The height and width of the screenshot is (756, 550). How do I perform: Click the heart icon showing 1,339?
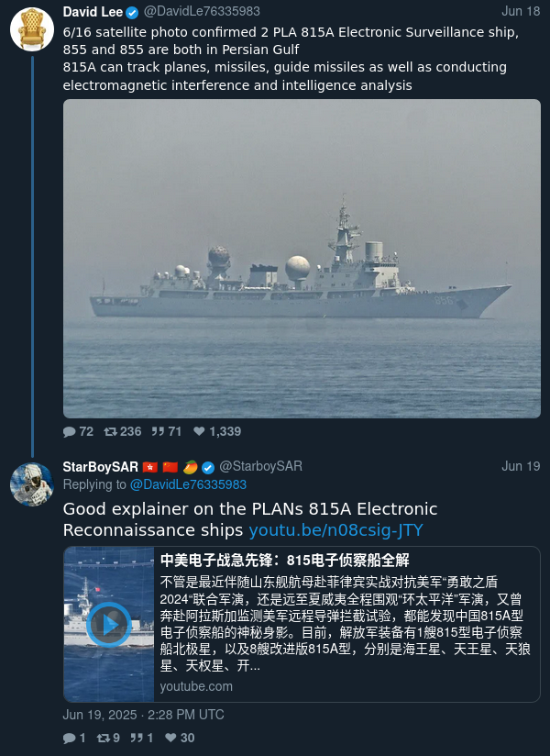coord(199,431)
